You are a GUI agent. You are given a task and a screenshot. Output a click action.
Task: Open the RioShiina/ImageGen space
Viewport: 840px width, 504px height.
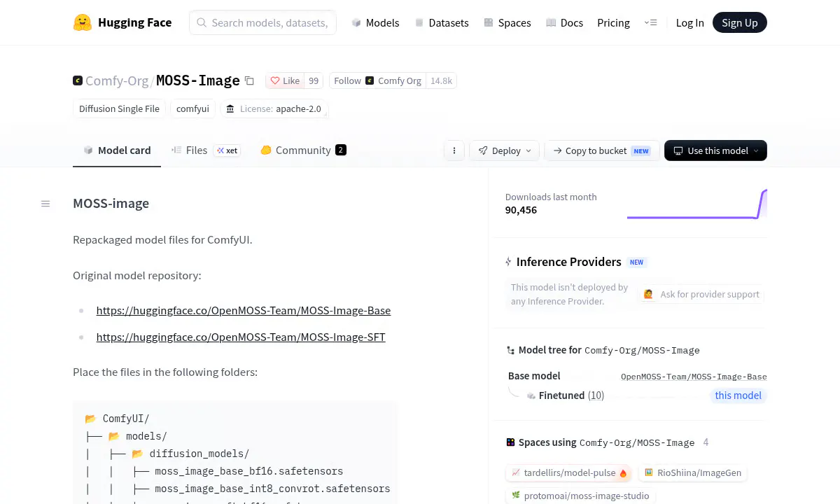[692, 473]
